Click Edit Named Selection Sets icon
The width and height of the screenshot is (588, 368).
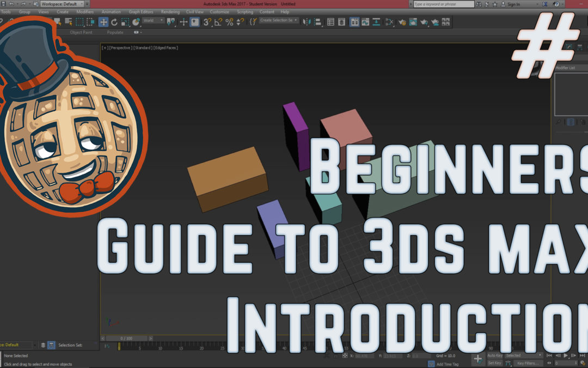click(x=253, y=22)
